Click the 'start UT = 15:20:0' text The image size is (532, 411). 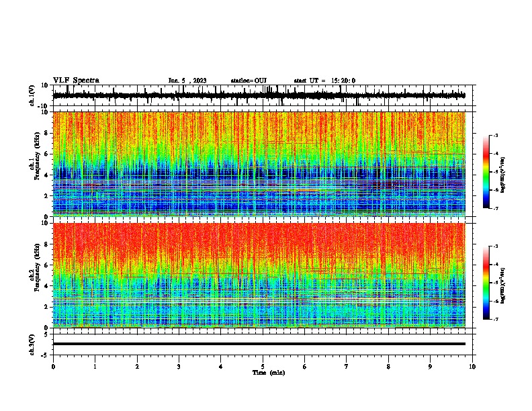click(324, 81)
